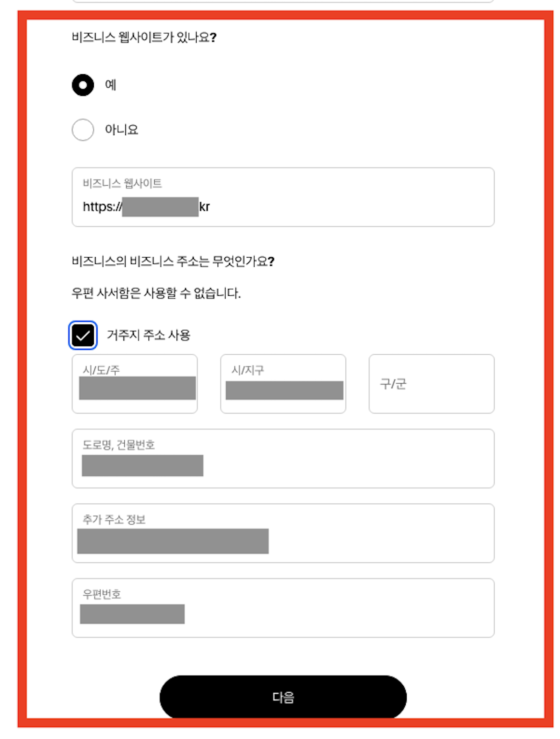Image resolution: width=560 pixels, height=739 pixels.
Task: Focus the 추가 주소 정보 field
Action: (283, 533)
